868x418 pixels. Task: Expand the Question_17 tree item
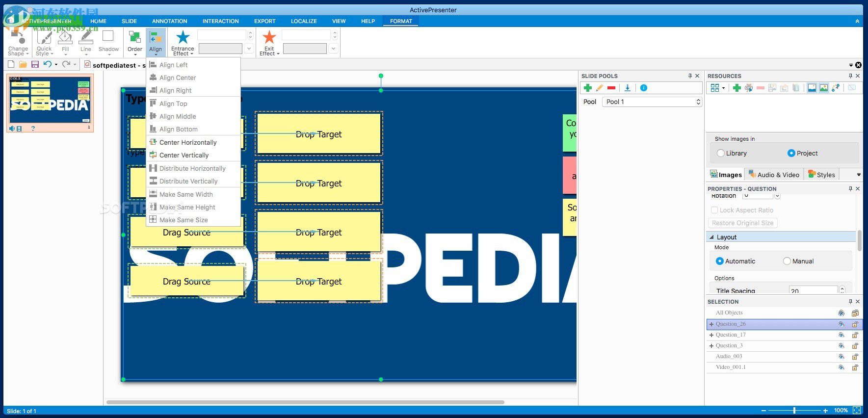711,335
